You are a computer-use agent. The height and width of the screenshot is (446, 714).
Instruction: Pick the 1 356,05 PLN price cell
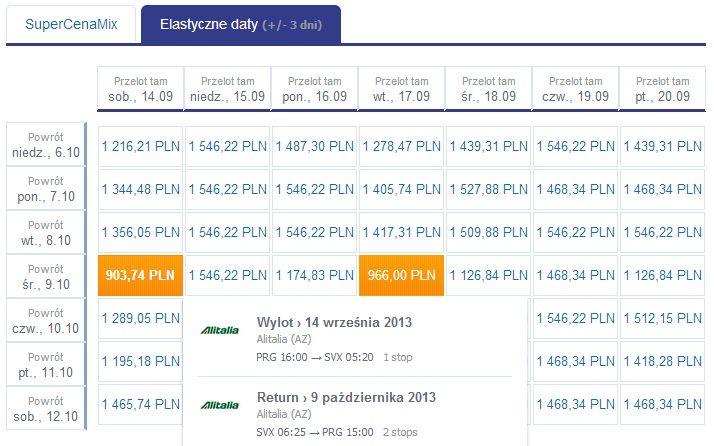click(140, 232)
